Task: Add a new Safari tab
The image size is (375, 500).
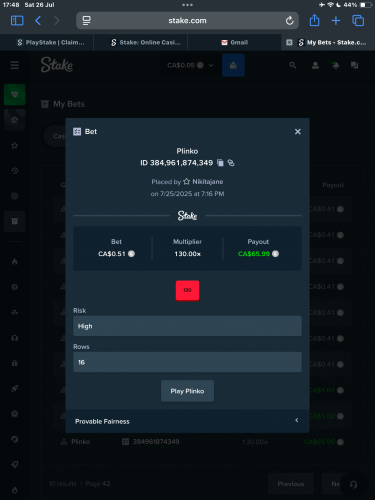Action: click(x=336, y=21)
